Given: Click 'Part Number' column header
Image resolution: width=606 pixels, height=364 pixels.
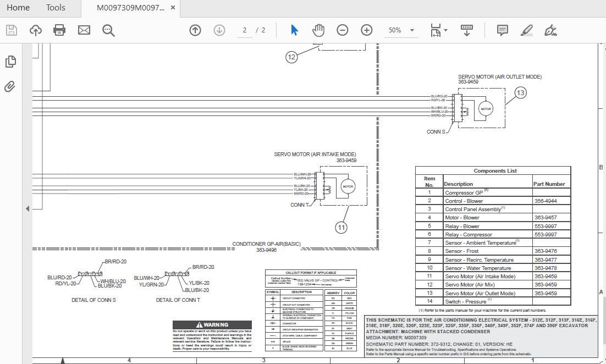Looking at the screenshot, I should coord(549,184).
